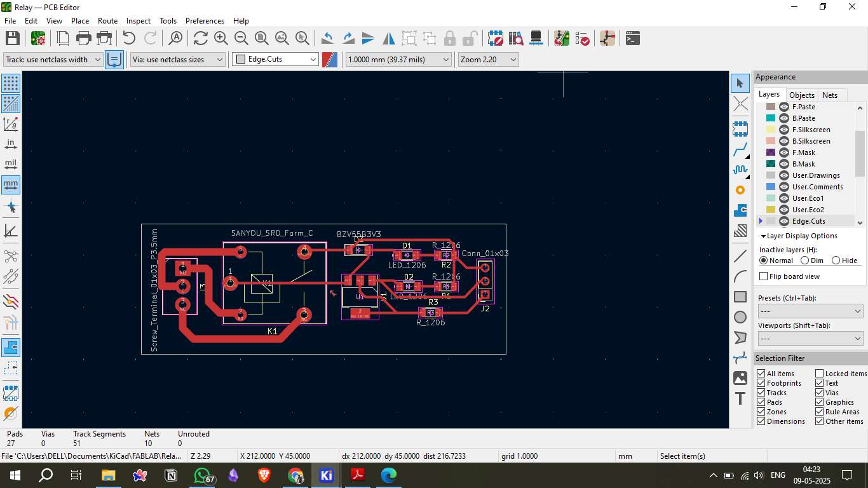Hide the User.Drawings layer
868x488 pixels.
(x=784, y=175)
